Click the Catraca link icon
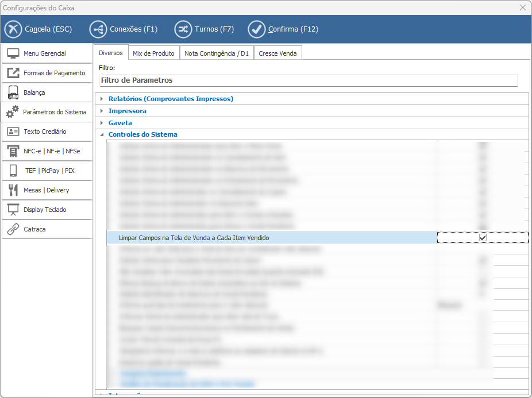 click(x=13, y=229)
